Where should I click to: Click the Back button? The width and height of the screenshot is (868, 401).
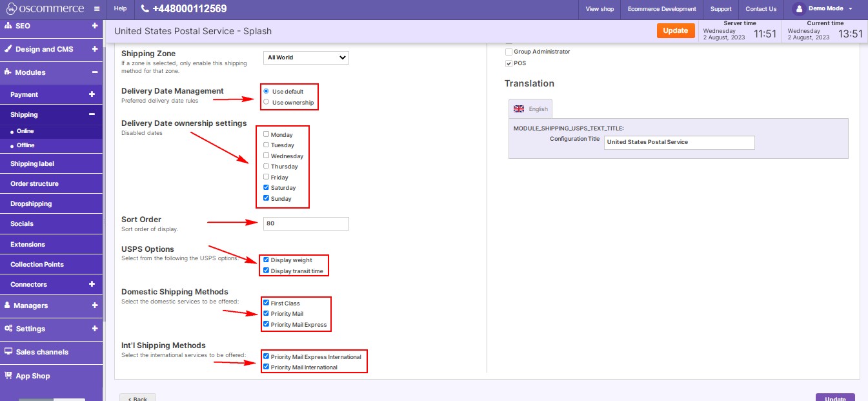137,398
